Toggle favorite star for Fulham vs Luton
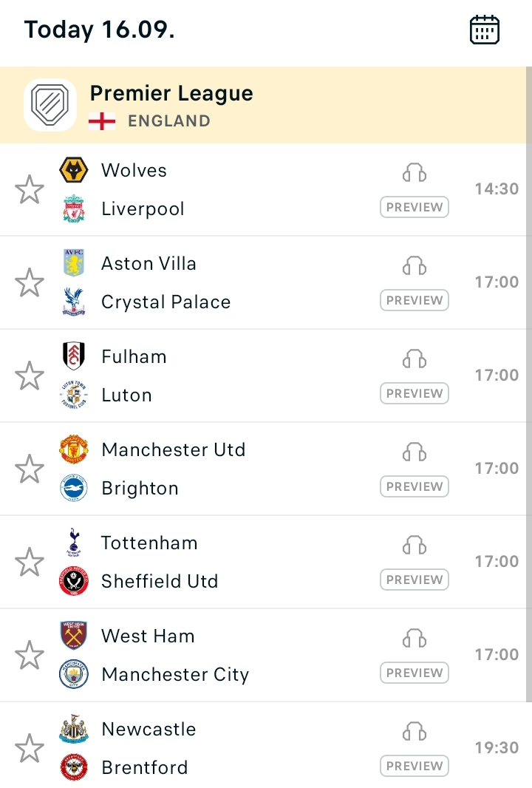 [30, 376]
